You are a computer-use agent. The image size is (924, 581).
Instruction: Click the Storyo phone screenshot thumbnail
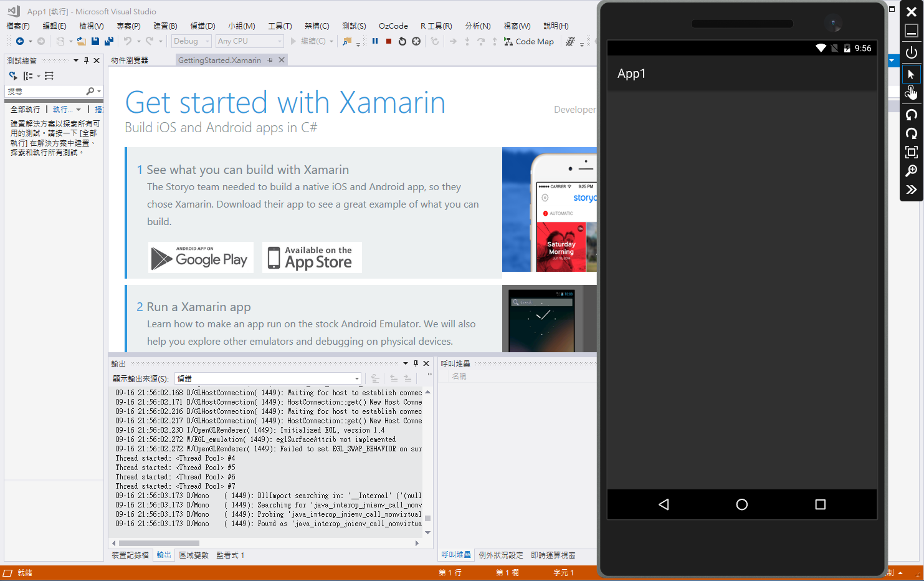coord(550,209)
